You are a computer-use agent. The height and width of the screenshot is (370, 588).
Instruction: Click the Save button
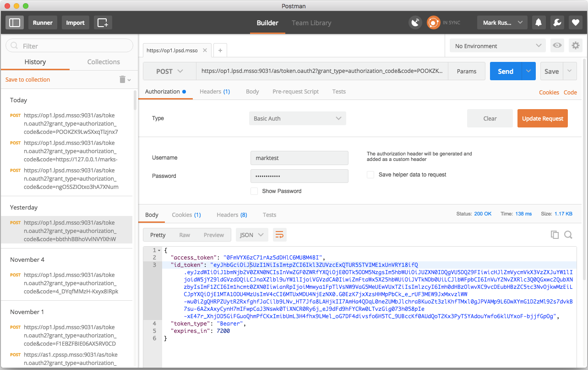tap(551, 71)
